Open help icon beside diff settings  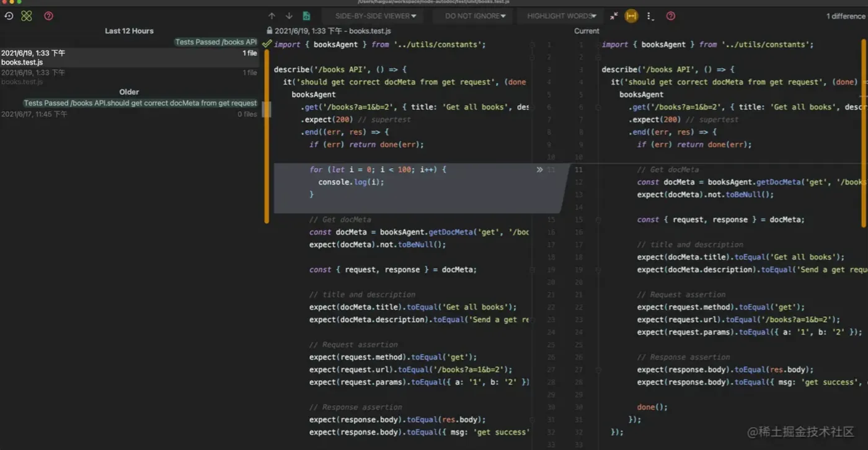click(x=670, y=16)
